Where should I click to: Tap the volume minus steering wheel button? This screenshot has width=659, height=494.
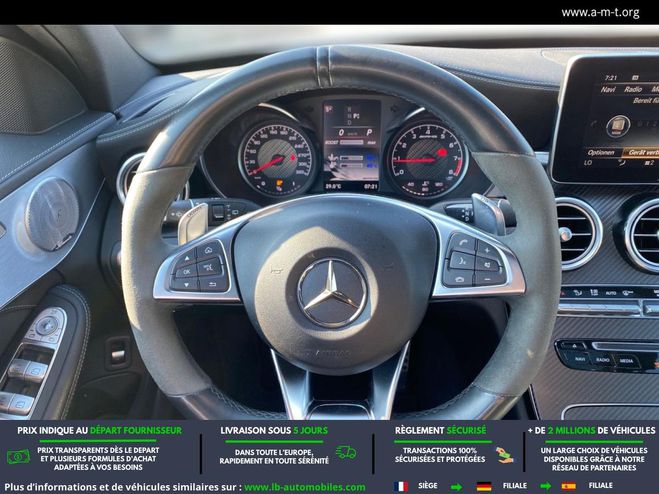[489, 279]
